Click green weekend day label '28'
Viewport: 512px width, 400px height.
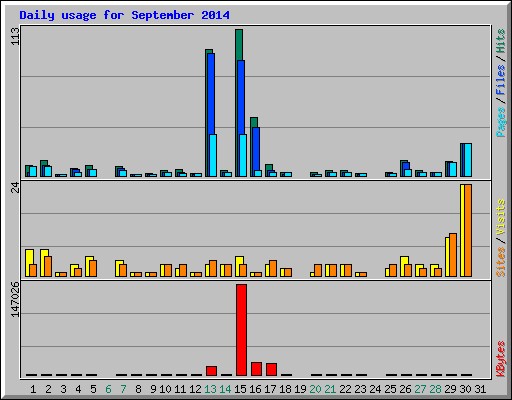click(435, 389)
